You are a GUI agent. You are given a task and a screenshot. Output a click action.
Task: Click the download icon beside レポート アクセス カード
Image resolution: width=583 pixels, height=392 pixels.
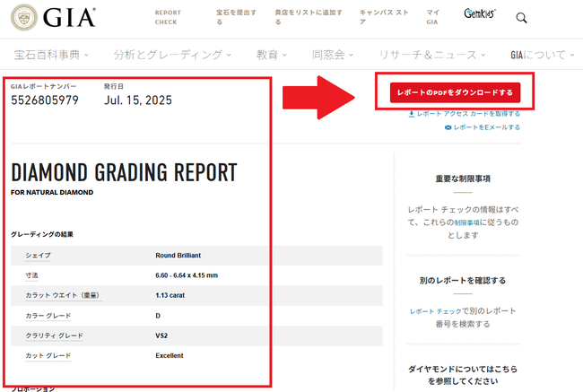[411, 114]
